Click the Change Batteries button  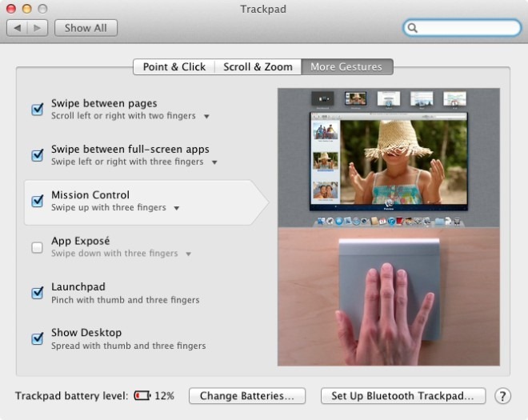point(247,396)
